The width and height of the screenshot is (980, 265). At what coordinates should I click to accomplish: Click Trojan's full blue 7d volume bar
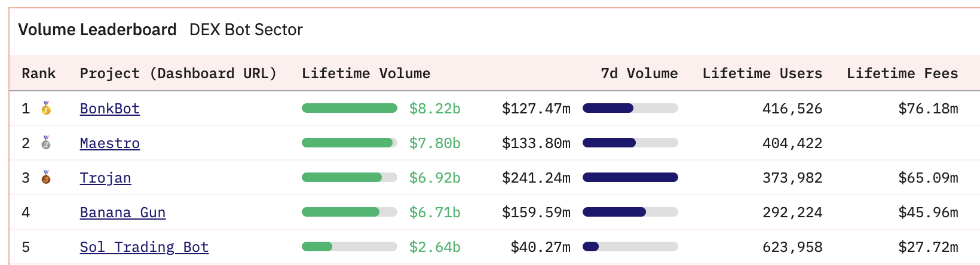[630, 177]
